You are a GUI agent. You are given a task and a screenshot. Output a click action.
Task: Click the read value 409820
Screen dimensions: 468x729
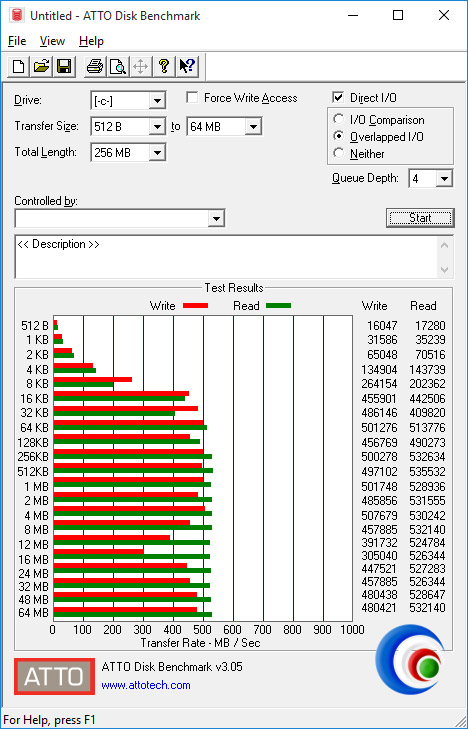[x=427, y=412]
